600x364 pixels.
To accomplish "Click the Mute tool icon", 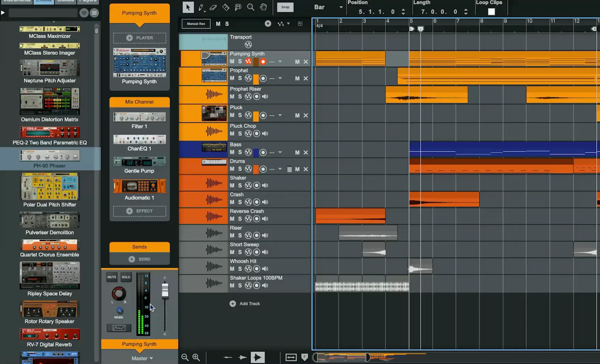I will (x=238, y=7).
